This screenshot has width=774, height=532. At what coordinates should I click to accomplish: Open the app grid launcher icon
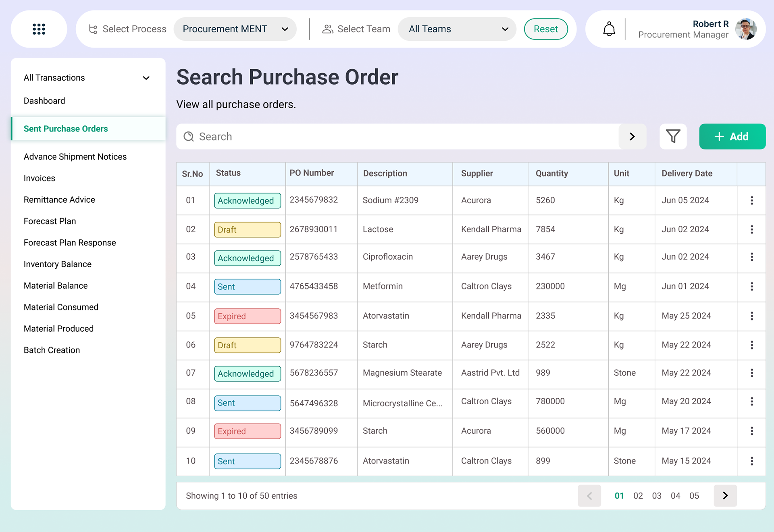pos(39,29)
